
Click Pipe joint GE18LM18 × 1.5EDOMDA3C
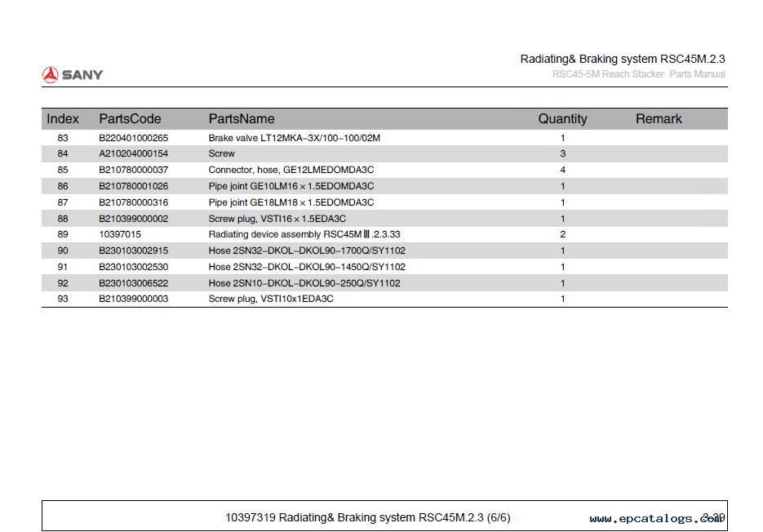click(x=291, y=202)
